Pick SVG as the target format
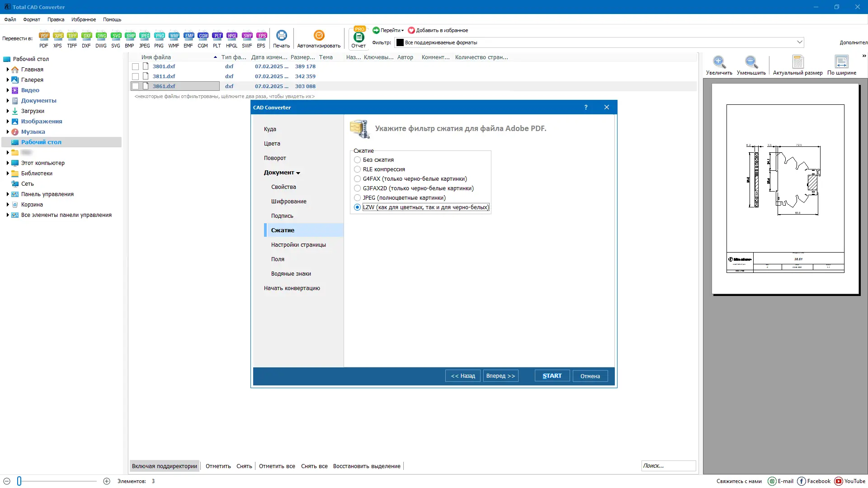This screenshot has width=868, height=488. click(115, 35)
